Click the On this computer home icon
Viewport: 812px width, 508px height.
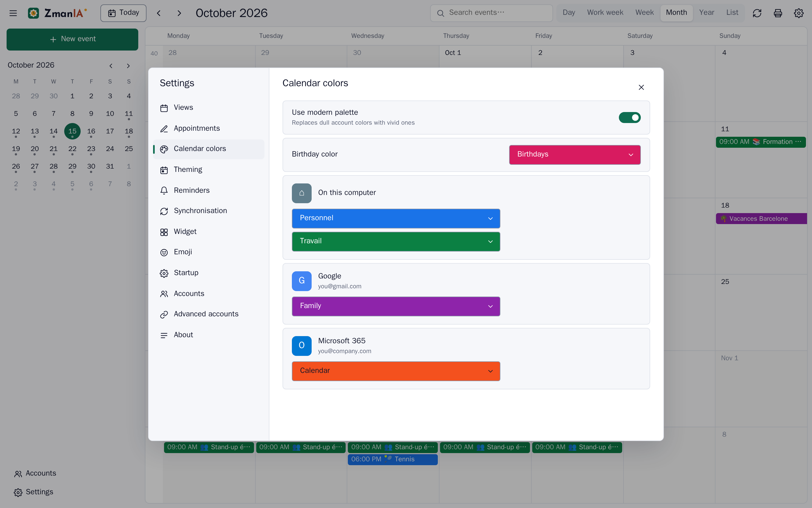point(302,193)
